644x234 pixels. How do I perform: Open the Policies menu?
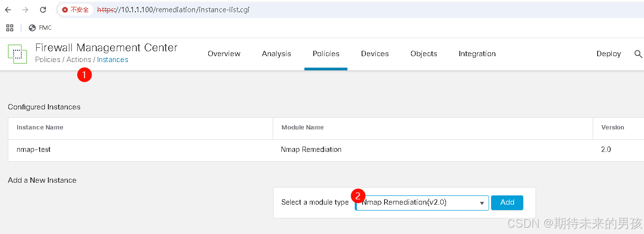point(326,54)
